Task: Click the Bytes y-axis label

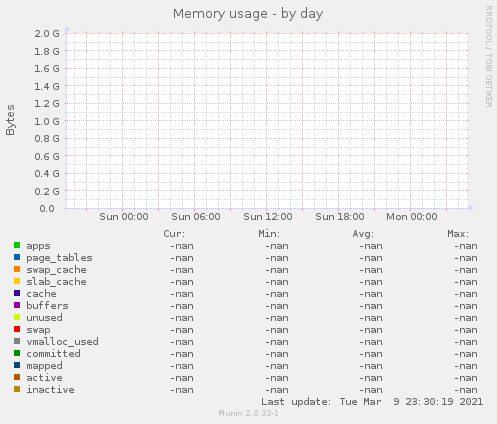Action: pyautogui.click(x=10, y=120)
